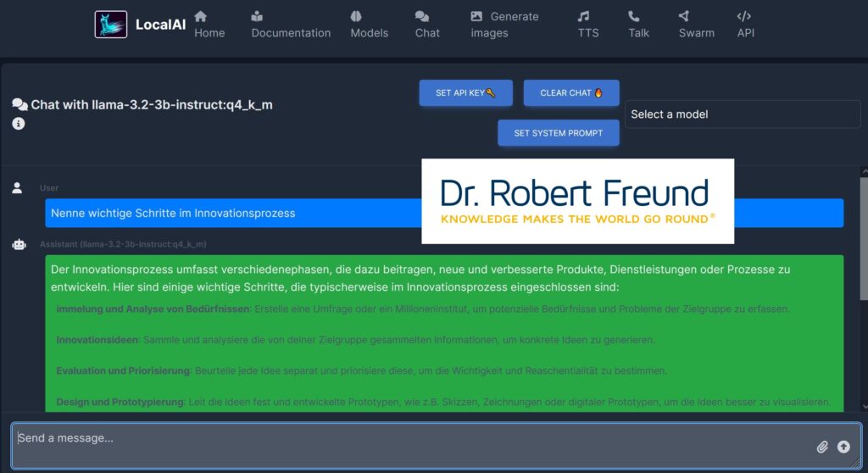Image resolution: width=868 pixels, height=473 pixels.
Task: Click the Set System Prompt button
Action: 558,133
